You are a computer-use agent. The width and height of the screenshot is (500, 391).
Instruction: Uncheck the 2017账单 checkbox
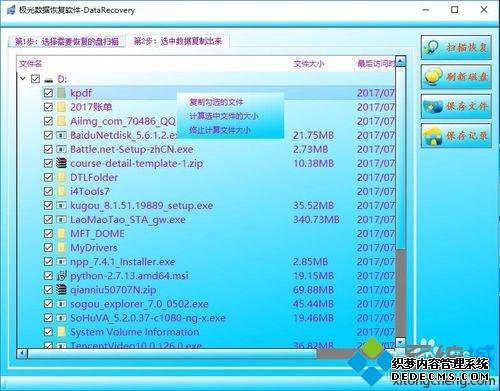[48, 107]
